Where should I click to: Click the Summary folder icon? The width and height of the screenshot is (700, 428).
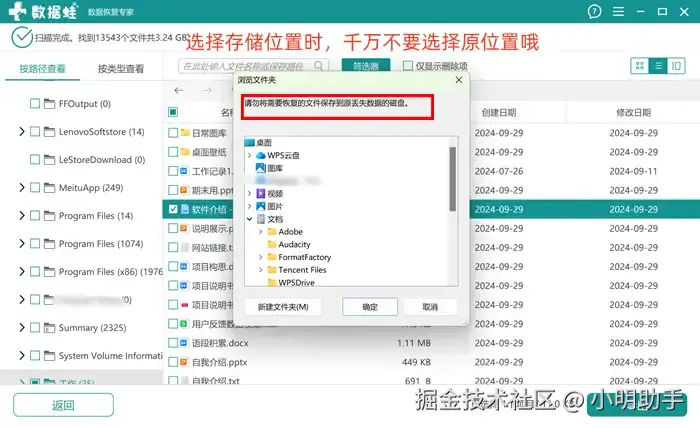(x=50, y=328)
